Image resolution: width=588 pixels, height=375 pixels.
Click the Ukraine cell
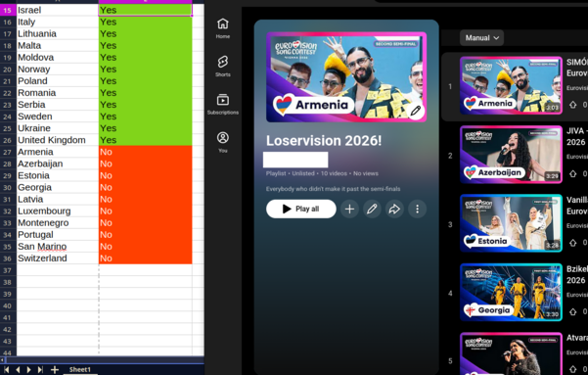[58, 128]
